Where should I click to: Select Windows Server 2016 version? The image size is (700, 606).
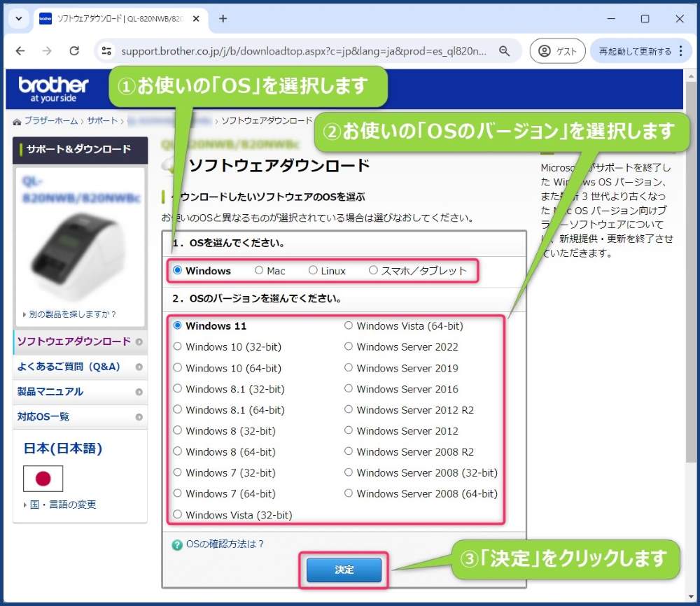click(348, 388)
